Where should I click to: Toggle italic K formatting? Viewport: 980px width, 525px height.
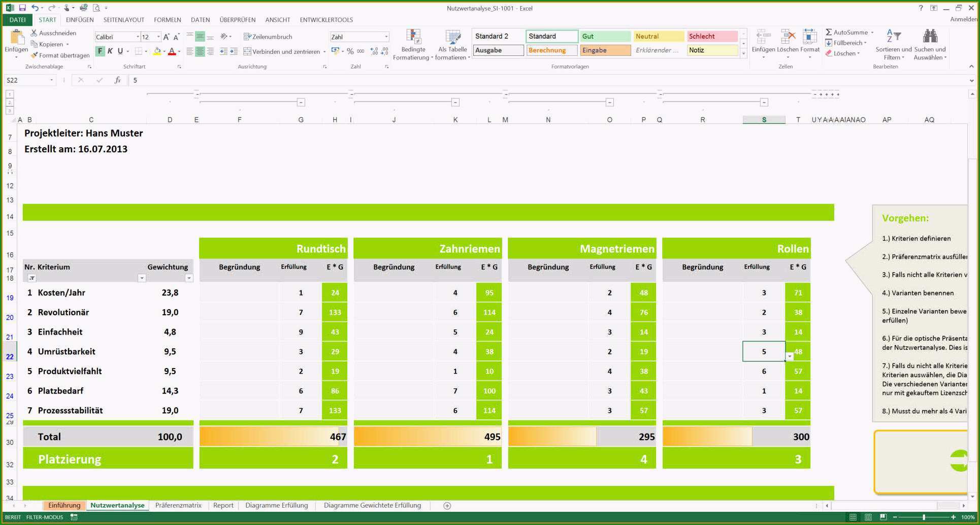110,51
